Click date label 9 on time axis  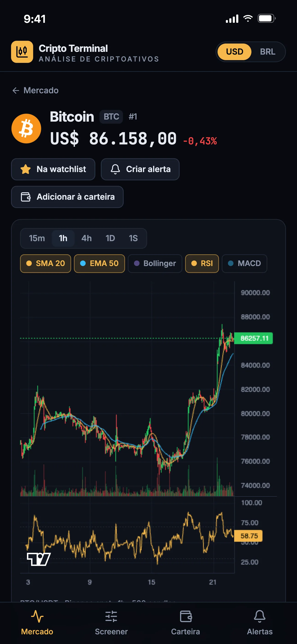pos(90,582)
